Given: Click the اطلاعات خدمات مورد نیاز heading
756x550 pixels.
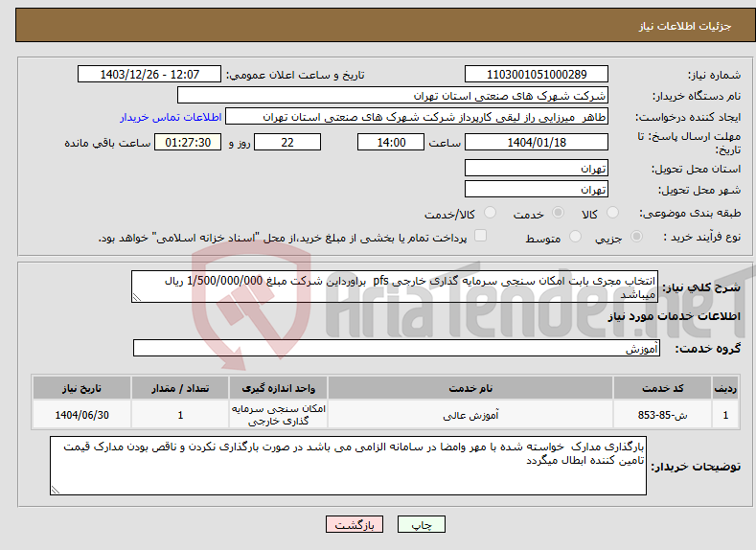Looking at the screenshot, I should (x=674, y=316).
